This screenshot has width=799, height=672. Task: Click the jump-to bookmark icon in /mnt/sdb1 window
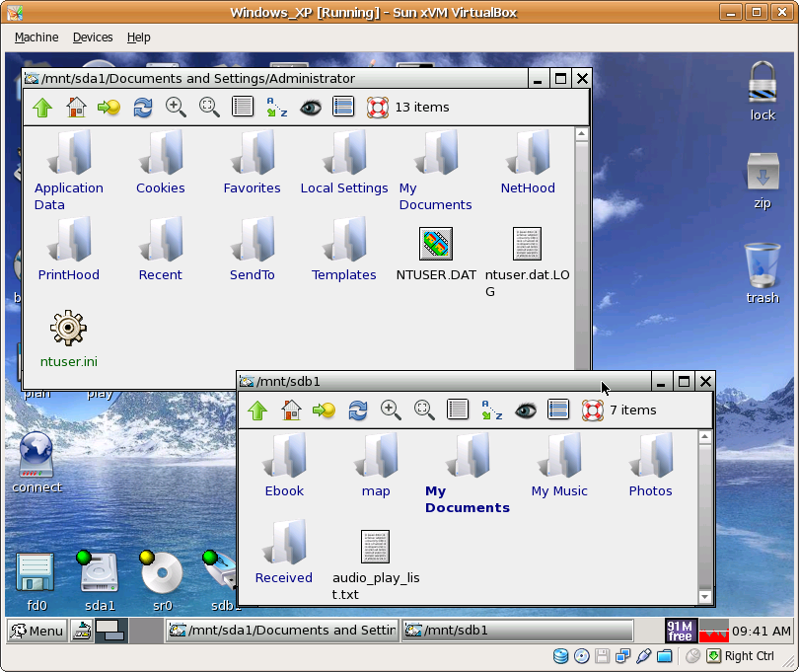pyautogui.click(x=324, y=411)
